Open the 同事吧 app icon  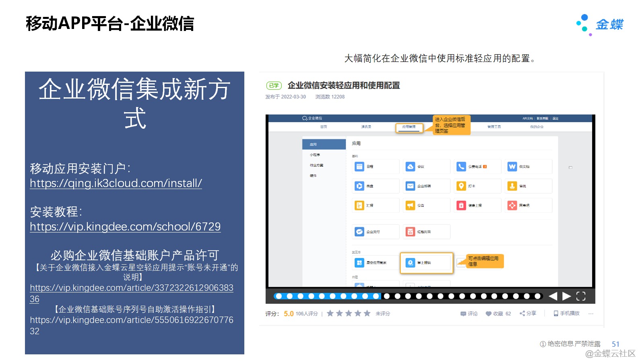pyautogui.click(x=512, y=206)
